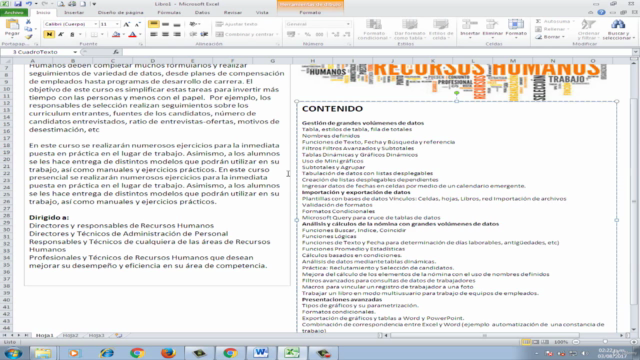The height and width of the screenshot is (360, 640).
Task: Decrease the font size
Action: pos(138,24)
